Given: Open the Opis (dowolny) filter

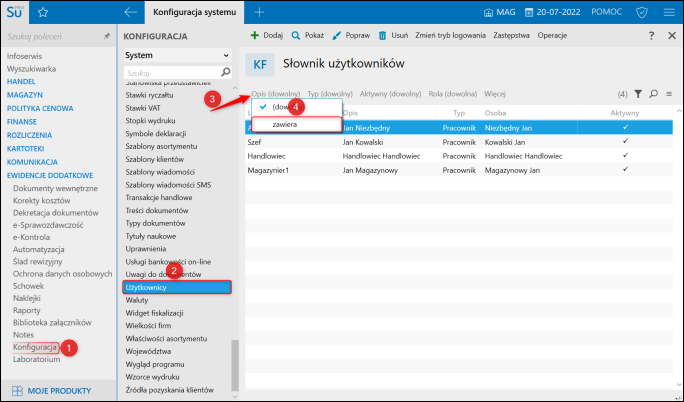Looking at the screenshot, I should tap(276, 94).
